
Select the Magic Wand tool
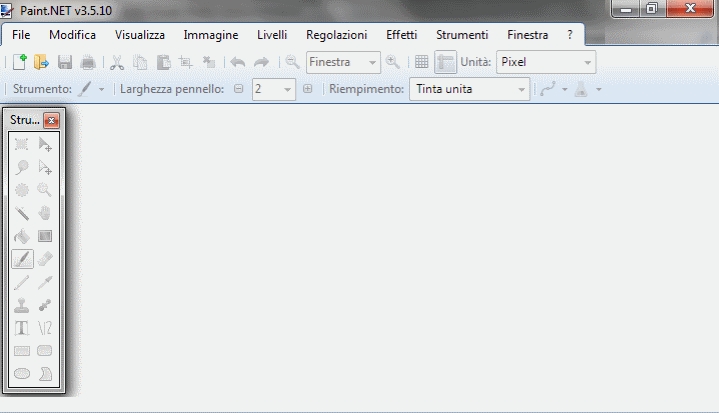coord(22,213)
